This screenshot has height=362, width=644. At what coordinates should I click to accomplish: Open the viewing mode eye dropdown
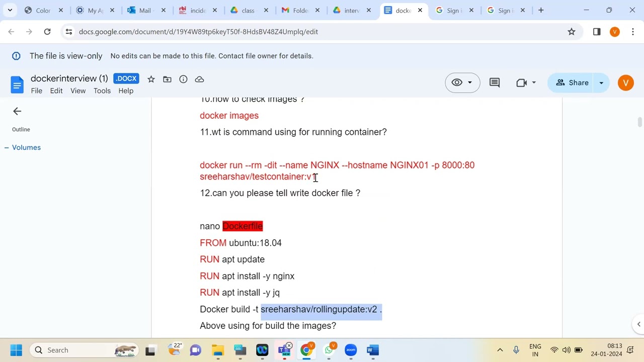point(462,82)
